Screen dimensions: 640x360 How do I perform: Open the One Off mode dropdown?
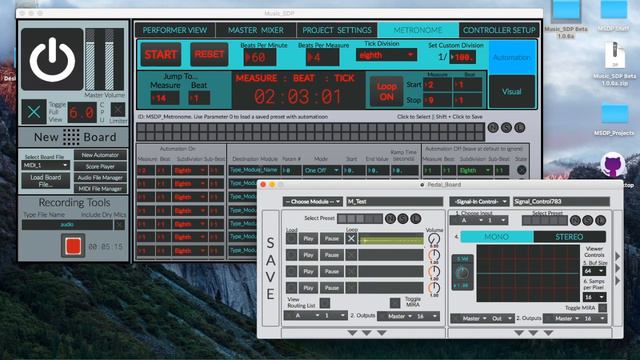point(322,170)
